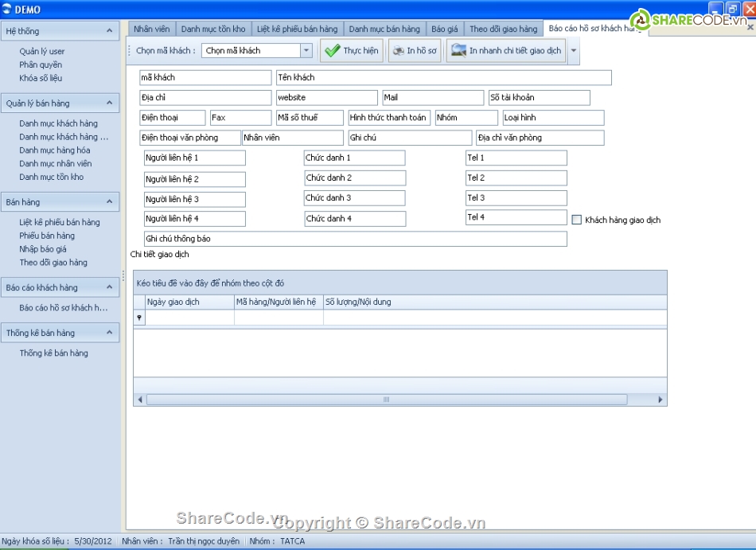Click the Tel 3 field
Screen dimensions: 756x550
point(516,198)
